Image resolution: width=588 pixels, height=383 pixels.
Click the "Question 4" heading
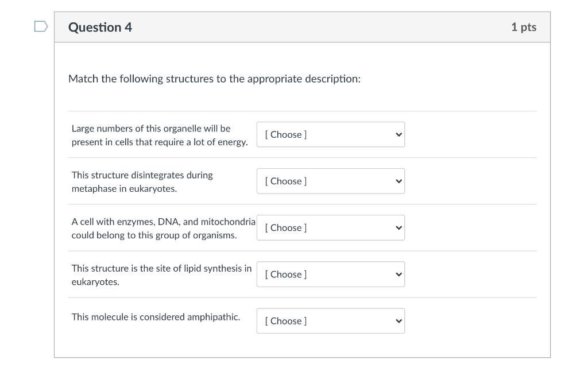pyautogui.click(x=100, y=28)
